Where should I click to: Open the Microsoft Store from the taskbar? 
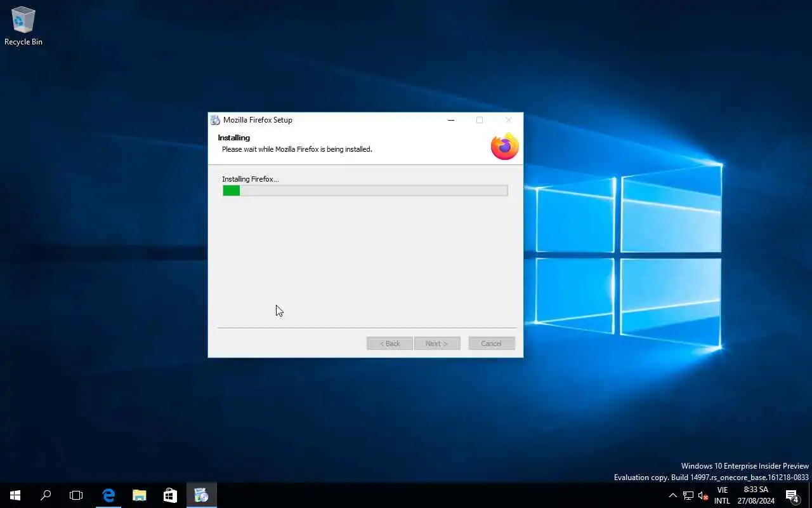[170, 495]
